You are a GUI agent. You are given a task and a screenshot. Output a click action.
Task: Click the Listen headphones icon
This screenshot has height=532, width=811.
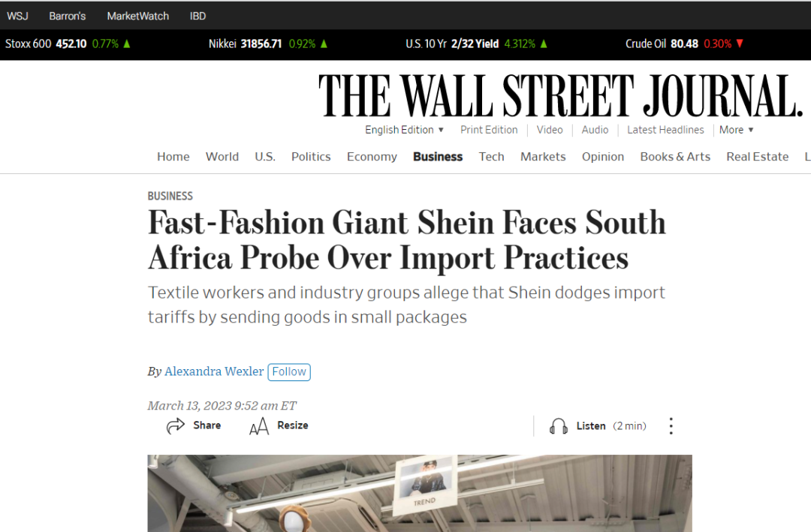click(559, 426)
